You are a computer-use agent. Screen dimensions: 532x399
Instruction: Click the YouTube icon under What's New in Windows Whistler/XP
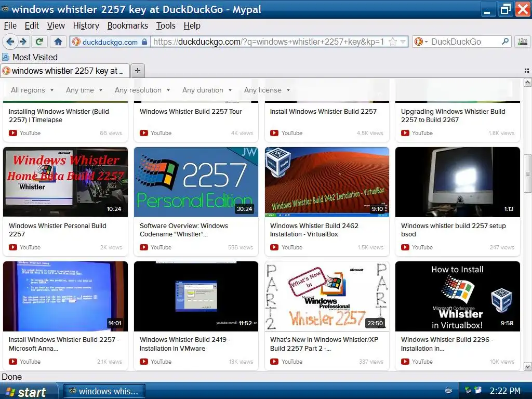click(x=274, y=362)
